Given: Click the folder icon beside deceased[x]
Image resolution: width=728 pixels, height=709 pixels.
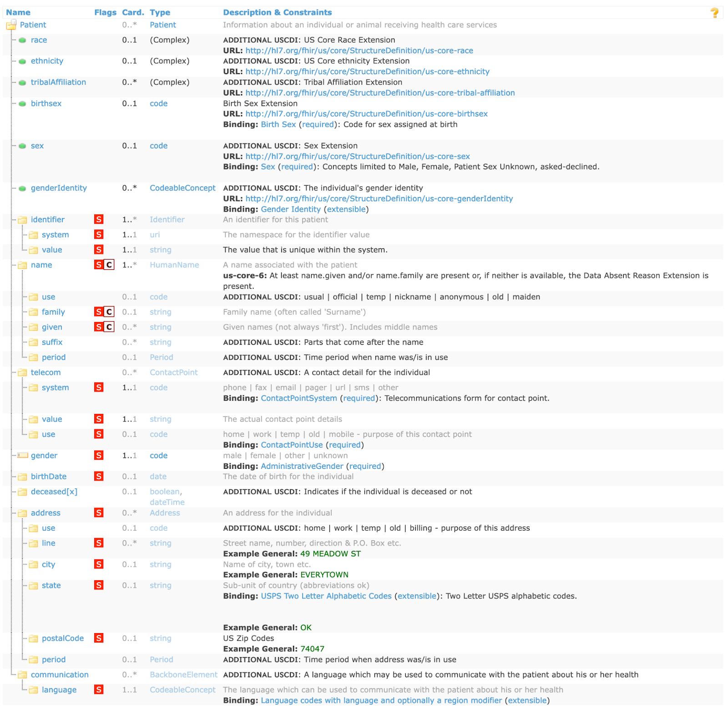Looking at the screenshot, I should point(23,492).
